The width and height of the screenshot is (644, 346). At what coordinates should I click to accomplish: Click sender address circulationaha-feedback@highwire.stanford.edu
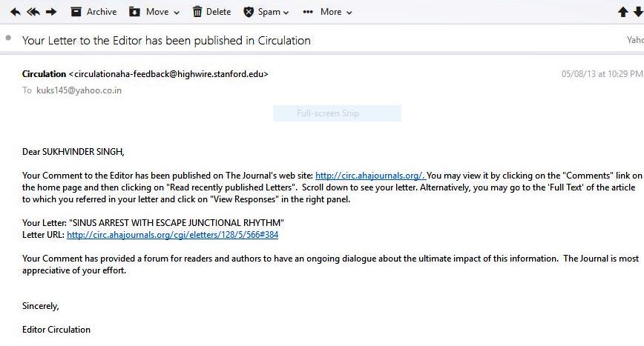168,74
